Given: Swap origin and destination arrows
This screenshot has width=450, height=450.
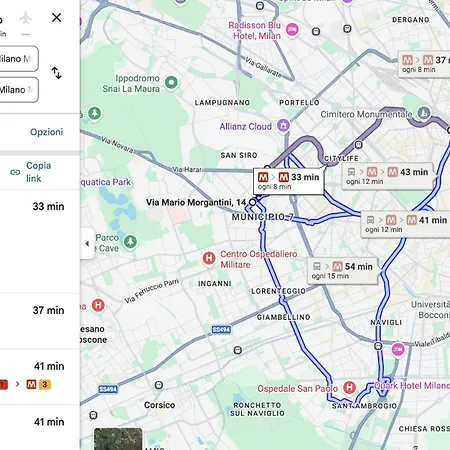Looking at the screenshot, I should (56, 73).
